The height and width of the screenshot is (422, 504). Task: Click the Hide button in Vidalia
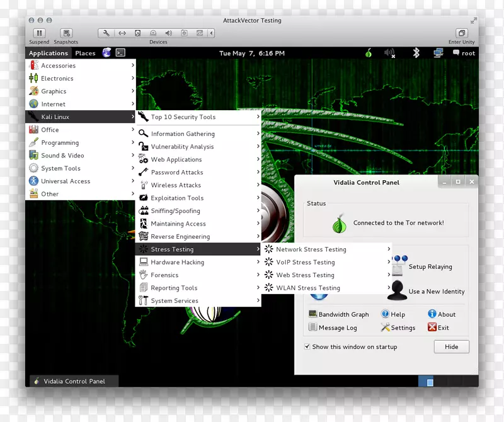[x=451, y=346]
